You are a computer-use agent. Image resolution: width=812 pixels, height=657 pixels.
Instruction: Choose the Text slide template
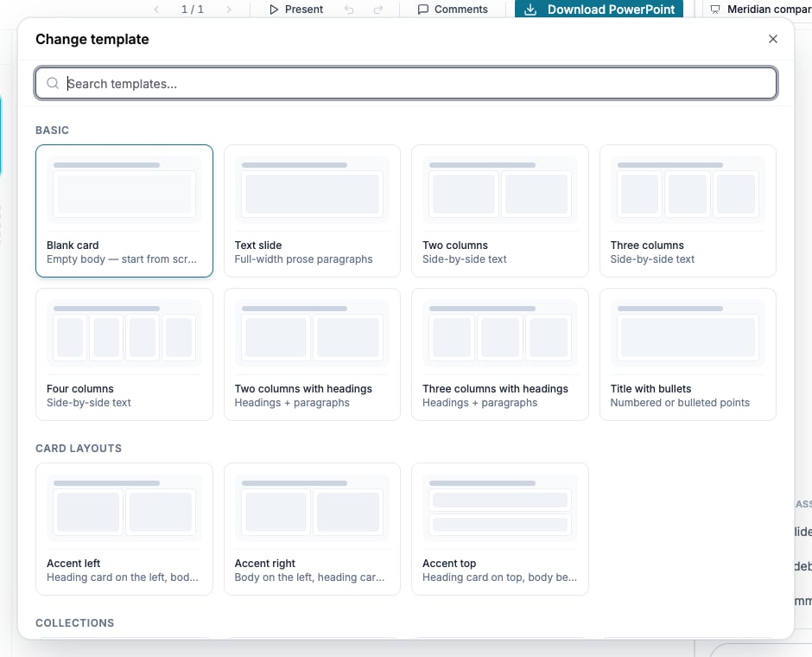[312, 211]
